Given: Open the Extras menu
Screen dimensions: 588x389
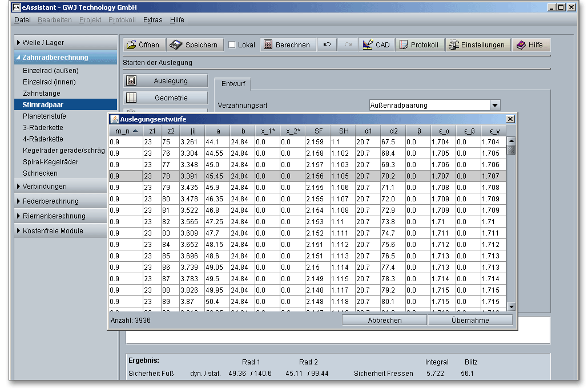Looking at the screenshot, I should click(152, 20).
